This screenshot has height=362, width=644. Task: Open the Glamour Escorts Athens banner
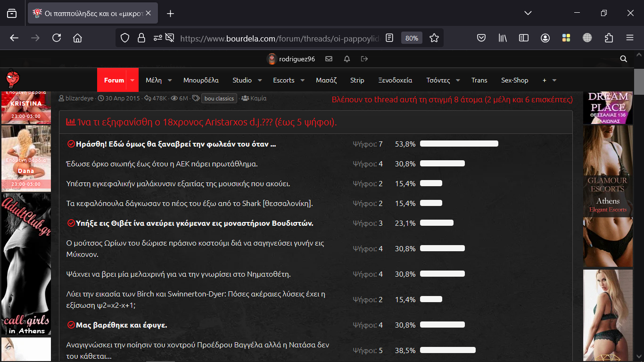[608, 196]
